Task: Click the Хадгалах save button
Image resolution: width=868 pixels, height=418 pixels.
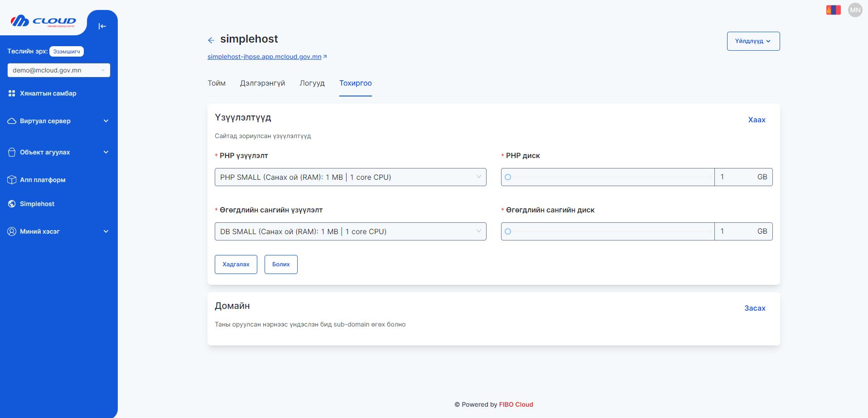Action: click(236, 264)
